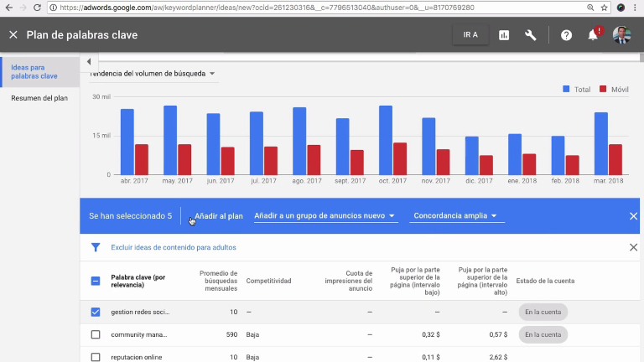This screenshot has width=644, height=362.
Task: Go back in the browser
Action: (8, 8)
